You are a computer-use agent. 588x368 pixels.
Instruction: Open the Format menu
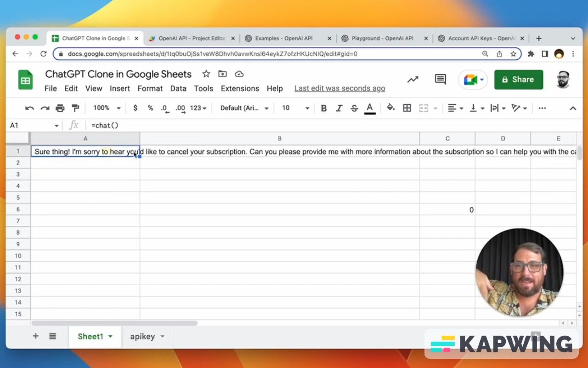tap(150, 88)
